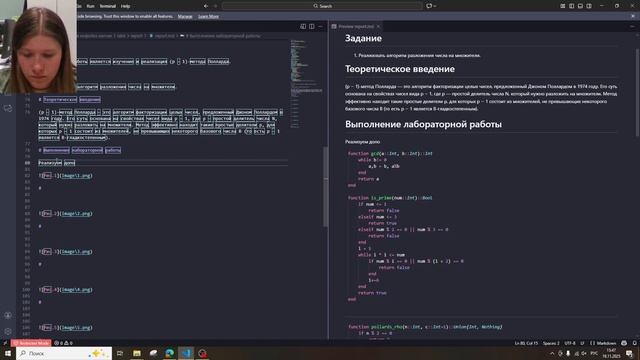The width and height of the screenshot is (640, 360).
Task: Open editor More Actions ellipsis
Action: [320, 27]
